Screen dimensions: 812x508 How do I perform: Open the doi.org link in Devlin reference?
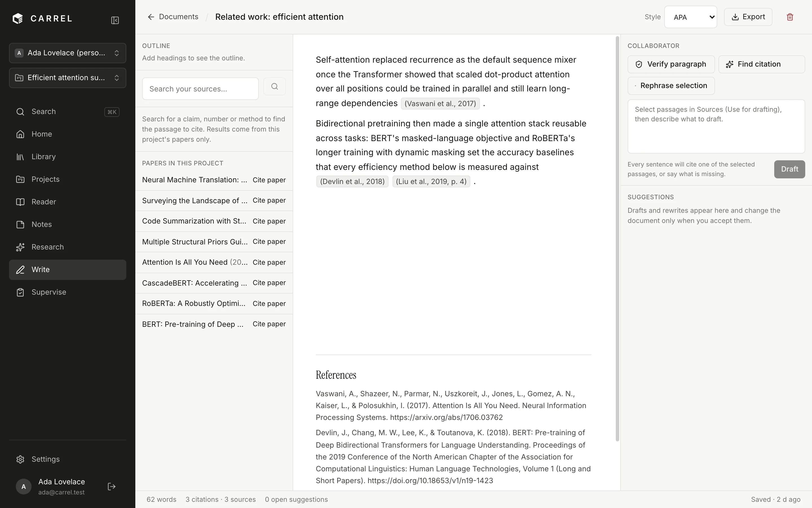430,481
